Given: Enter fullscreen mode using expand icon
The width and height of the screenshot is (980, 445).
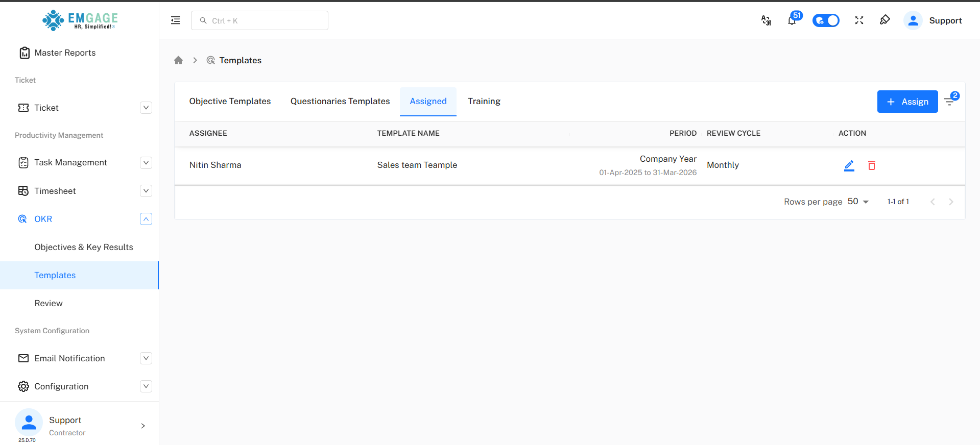Looking at the screenshot, I should pos(859,20).
